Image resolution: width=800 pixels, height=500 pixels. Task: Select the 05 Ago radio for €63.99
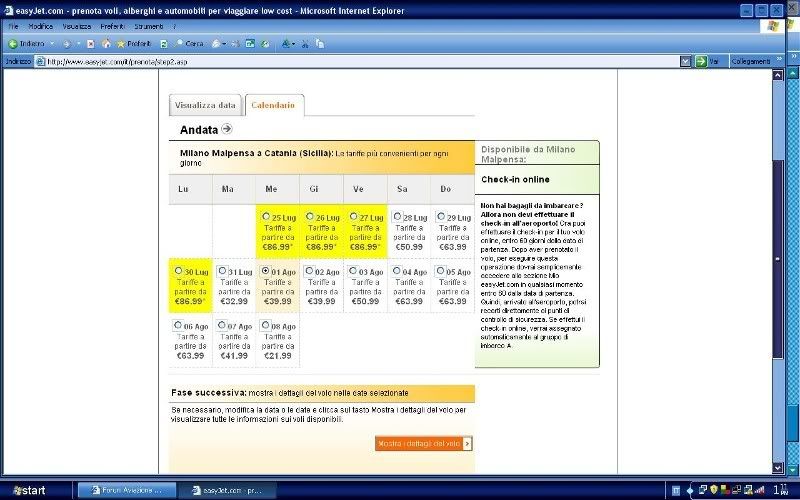[x=441, y=270]
